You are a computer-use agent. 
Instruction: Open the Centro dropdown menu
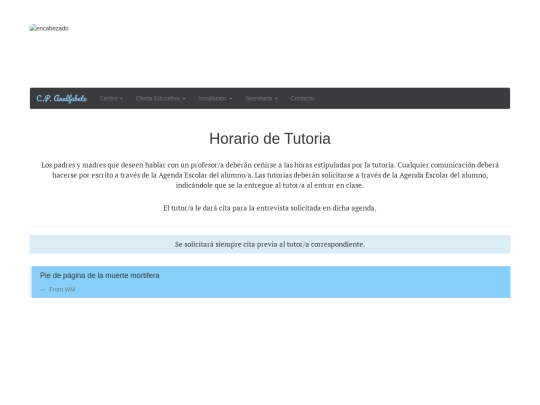[x=111, y=98]
